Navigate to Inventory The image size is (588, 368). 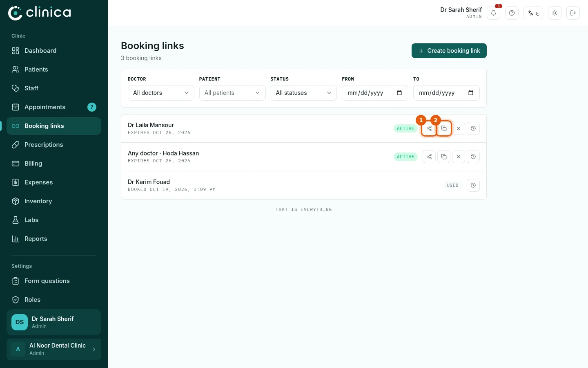pos(54,201)
